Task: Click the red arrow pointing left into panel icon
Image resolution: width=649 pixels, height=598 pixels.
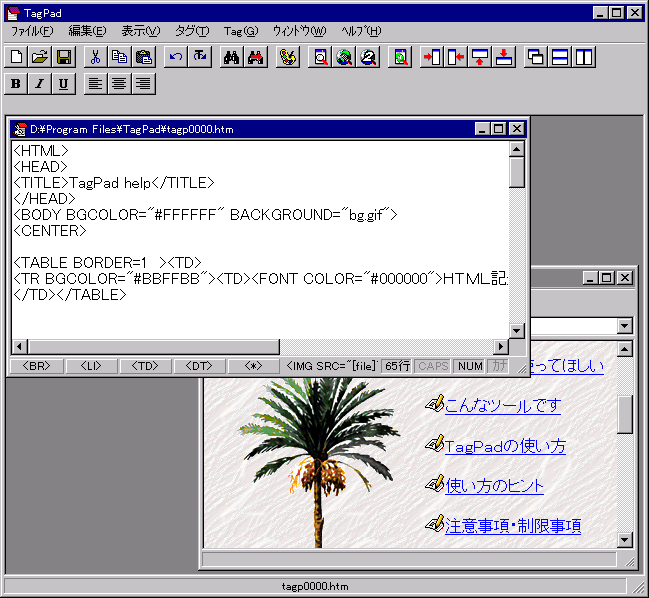Action: pyautogui.click(x=455, y=57)
